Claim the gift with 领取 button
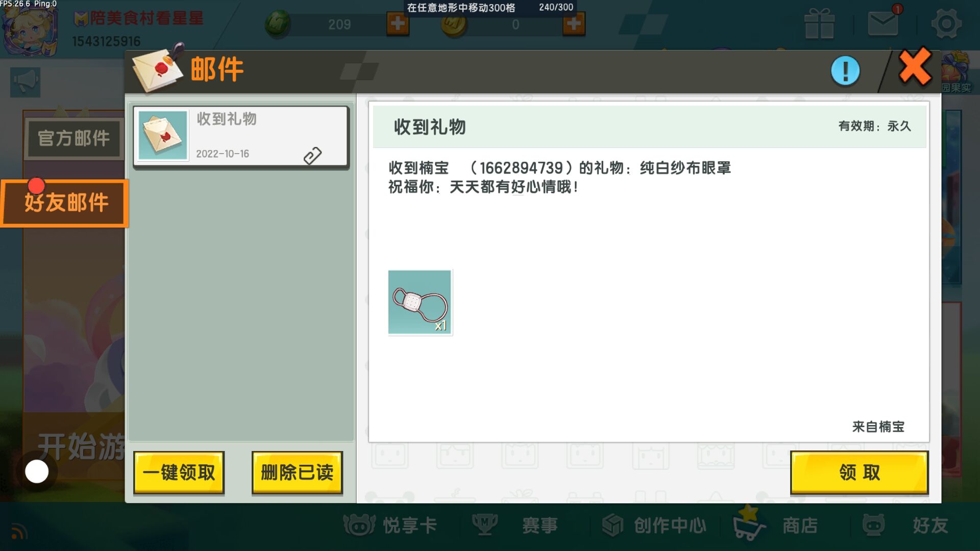Image resolution: width=980 pixels, height=551 pixels. [859, 472]
